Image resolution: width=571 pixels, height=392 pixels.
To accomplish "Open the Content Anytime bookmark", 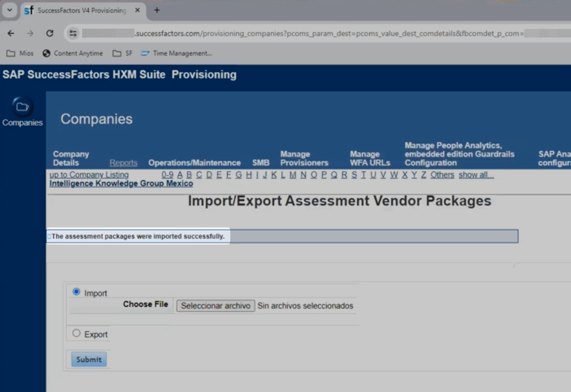I will (73, 53).
